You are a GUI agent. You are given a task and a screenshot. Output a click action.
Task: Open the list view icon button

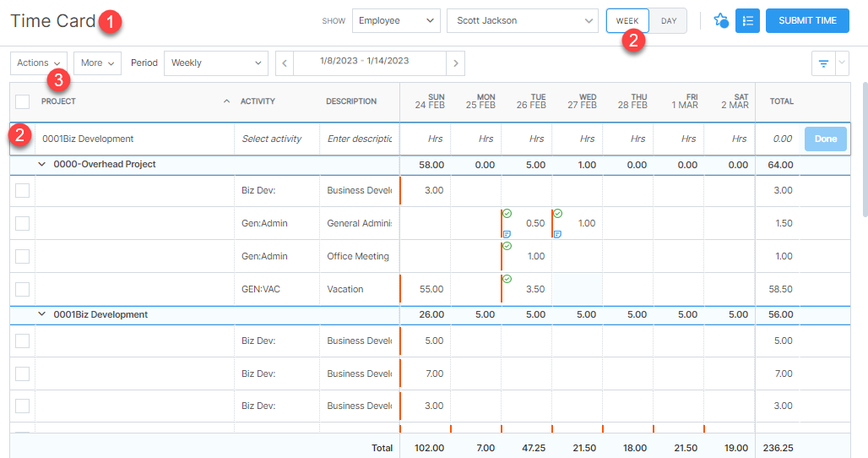tap(747, 20)
